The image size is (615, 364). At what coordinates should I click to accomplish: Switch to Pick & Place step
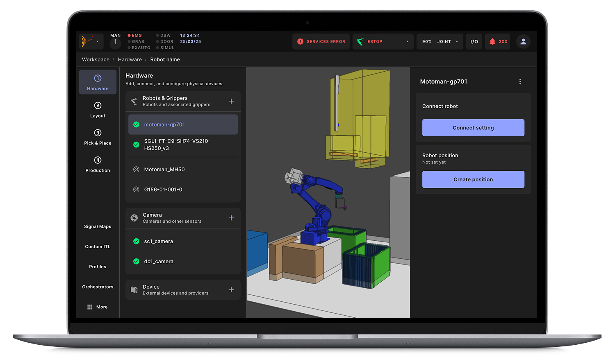(x=98, y=137)
